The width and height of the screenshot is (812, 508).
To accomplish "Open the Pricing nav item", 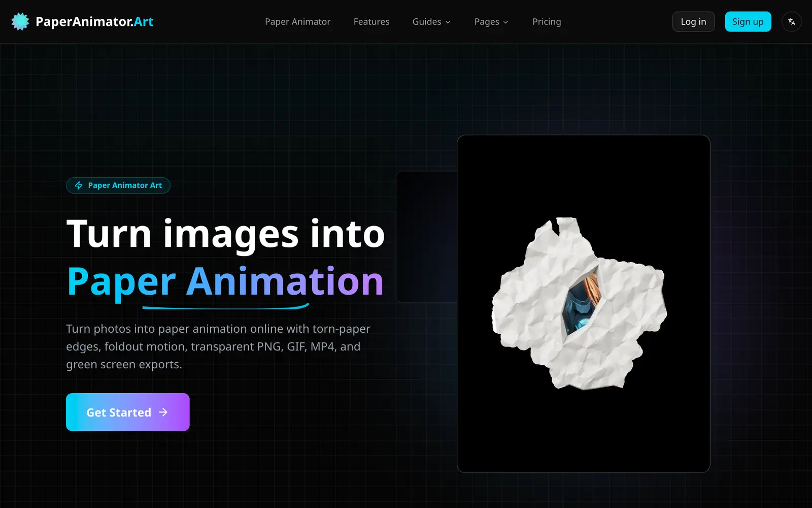I will click(x=547, y=22).
